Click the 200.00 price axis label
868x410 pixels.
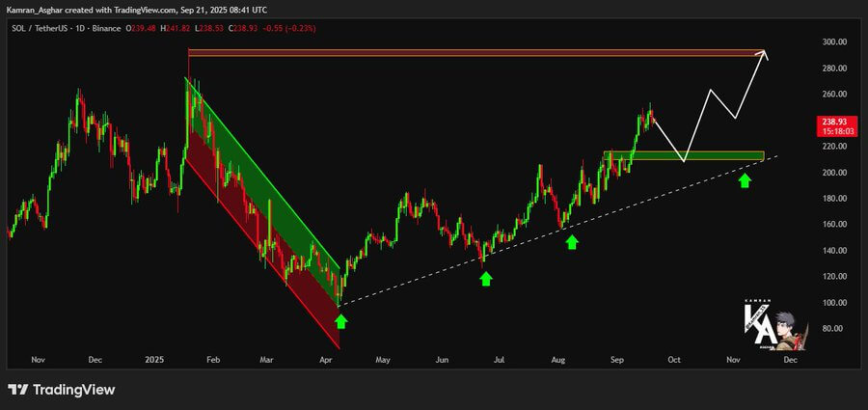coord(833,173)
